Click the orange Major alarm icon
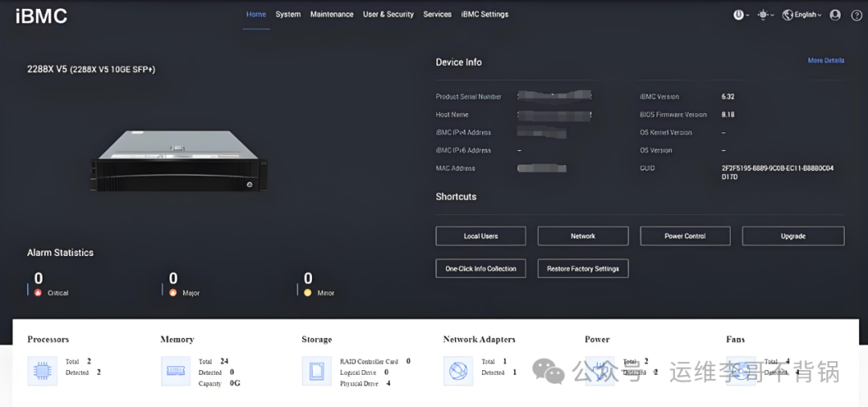 coord(173,292)
